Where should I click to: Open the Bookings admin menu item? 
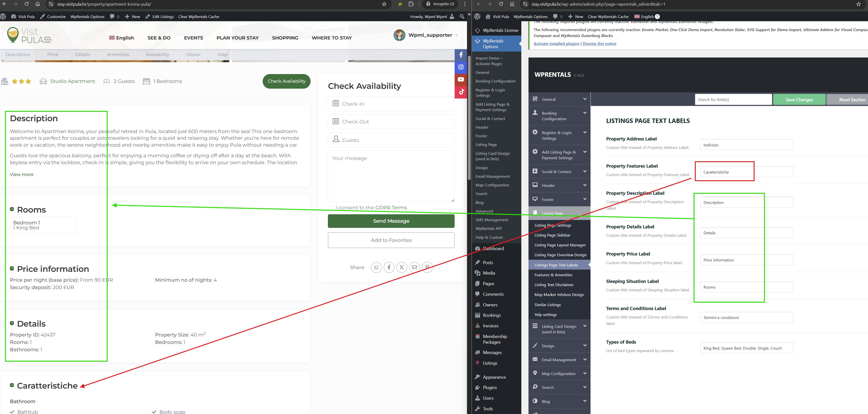(x=492, y=315)
